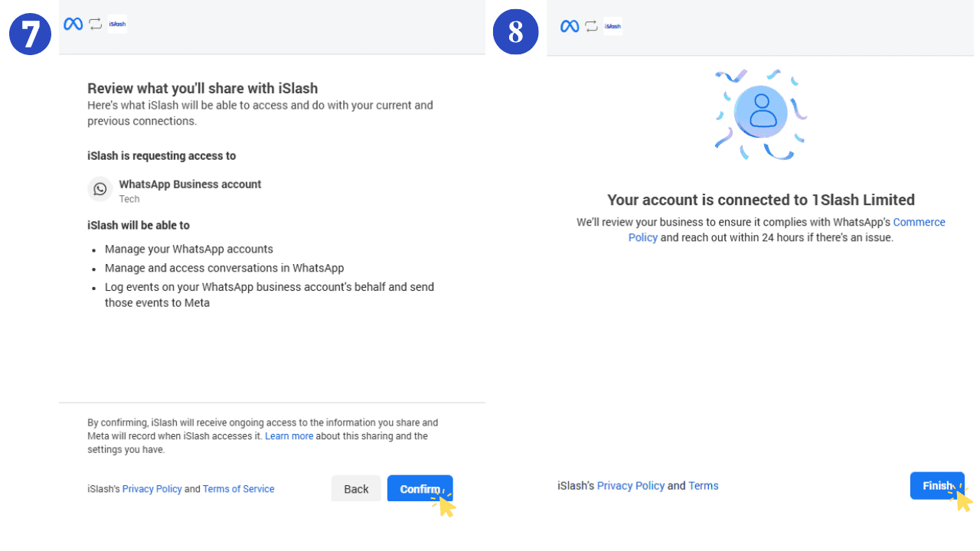Click the blue step 8 number badge
This screenshot has width=980, height=551.
click(x=515, y=32)
